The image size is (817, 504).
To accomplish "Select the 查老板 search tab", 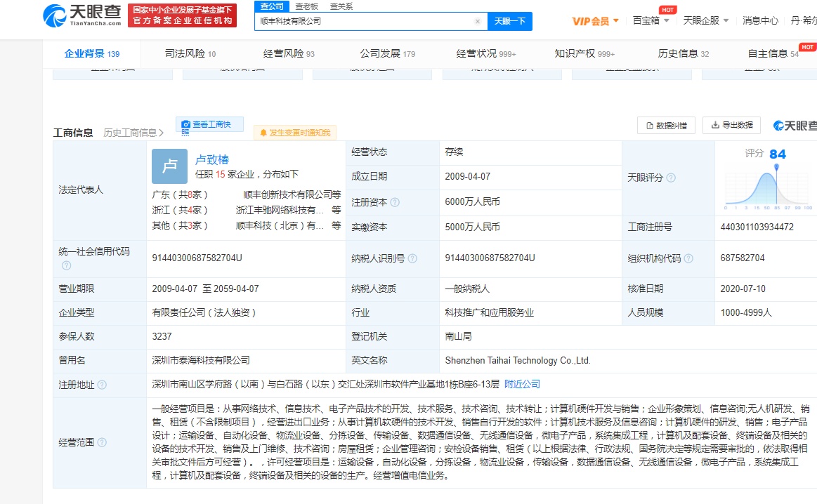I will click(x=307, y=6).
